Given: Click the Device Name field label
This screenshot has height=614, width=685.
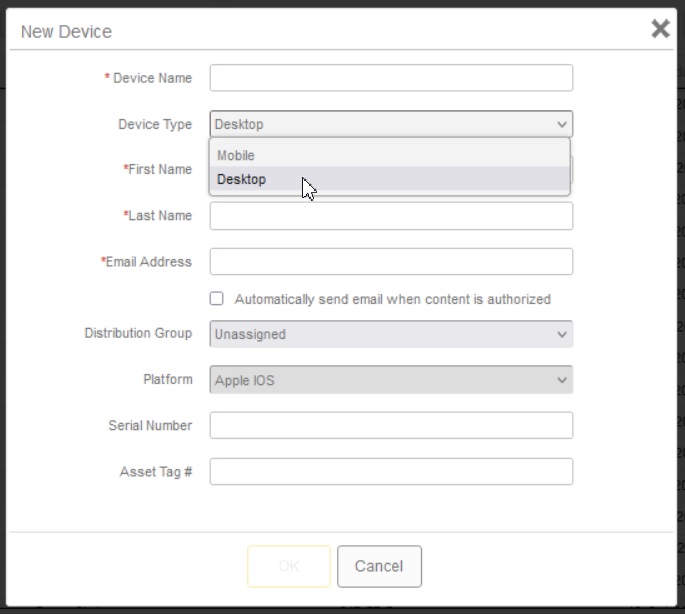Looking at the screenshot, I should click(x=151, y=78).
